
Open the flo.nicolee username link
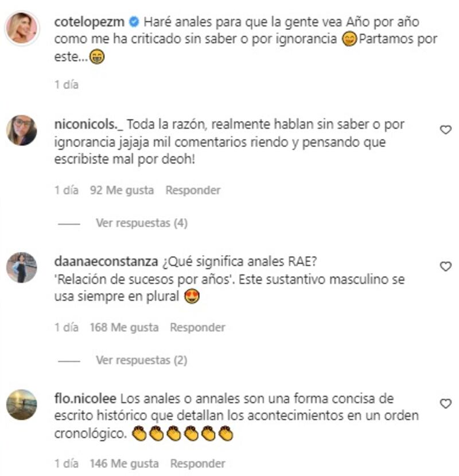pos(85,398)
